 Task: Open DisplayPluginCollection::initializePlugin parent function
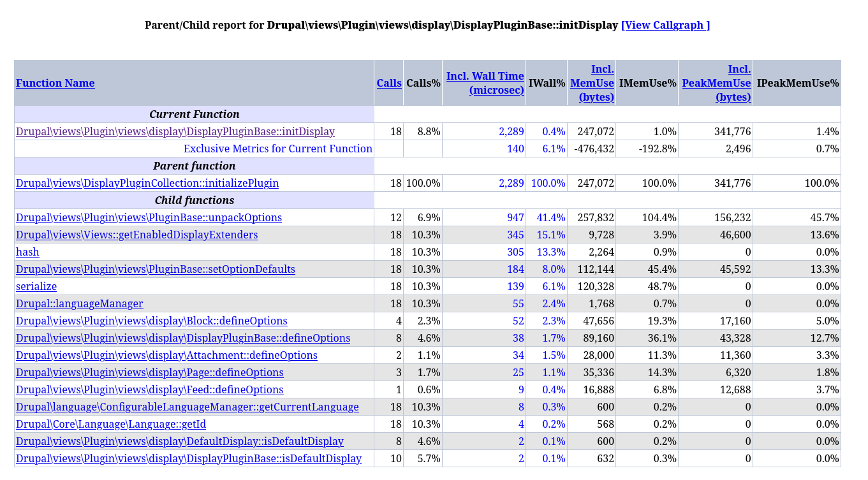coord(147,183)
